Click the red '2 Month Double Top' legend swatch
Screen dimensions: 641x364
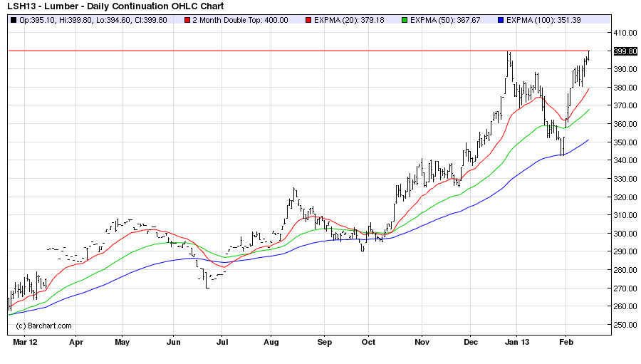pyautogui.click(x=187, y=20)
